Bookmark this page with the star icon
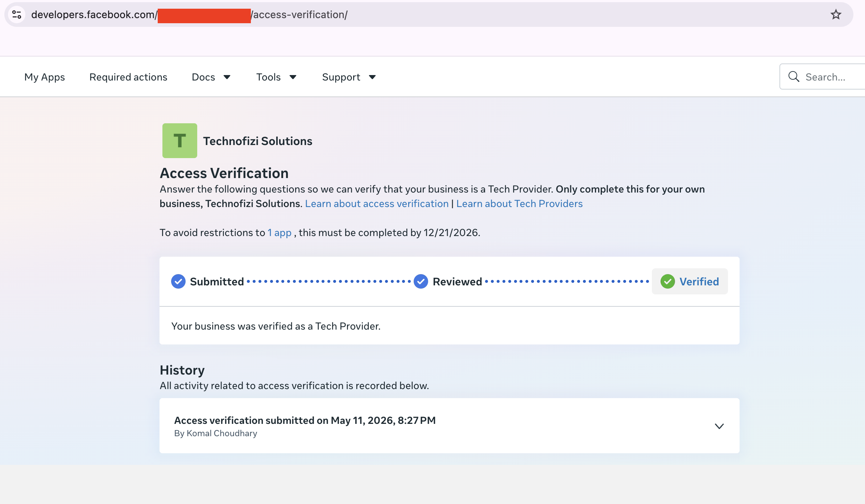This screenshot has height=504, width=865. (x=836, y=15)
